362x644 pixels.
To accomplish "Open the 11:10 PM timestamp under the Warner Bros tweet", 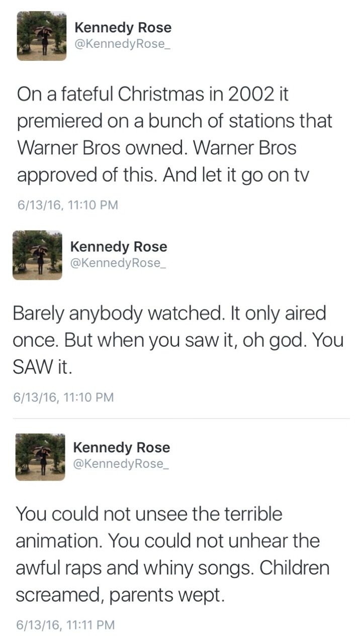I will click(67, 205).
